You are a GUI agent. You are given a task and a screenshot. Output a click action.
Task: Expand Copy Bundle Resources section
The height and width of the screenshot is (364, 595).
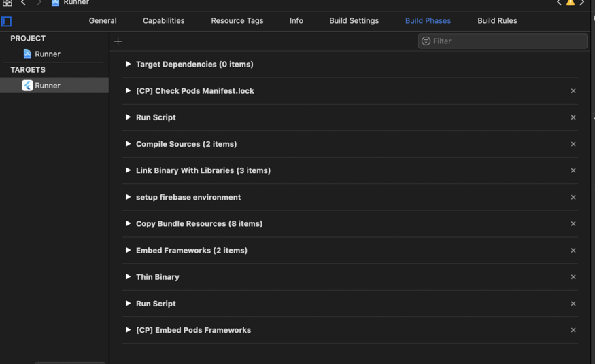tap(128, 223)
